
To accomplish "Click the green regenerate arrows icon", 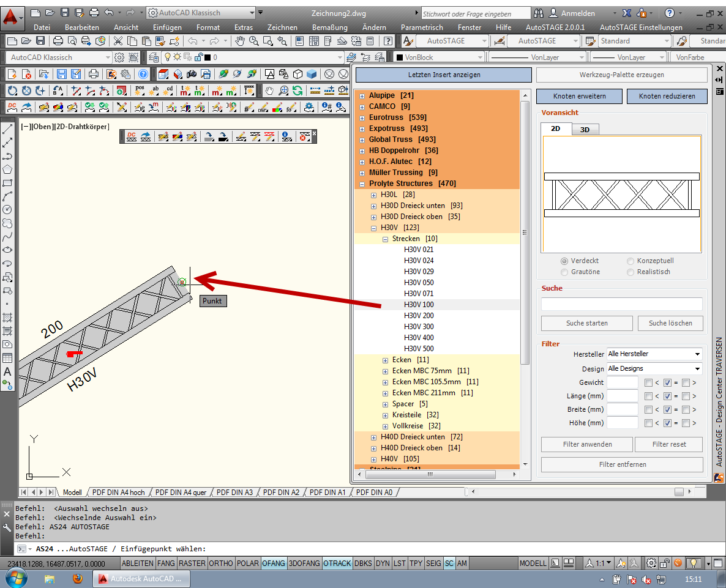I will [x=297, y=91].
